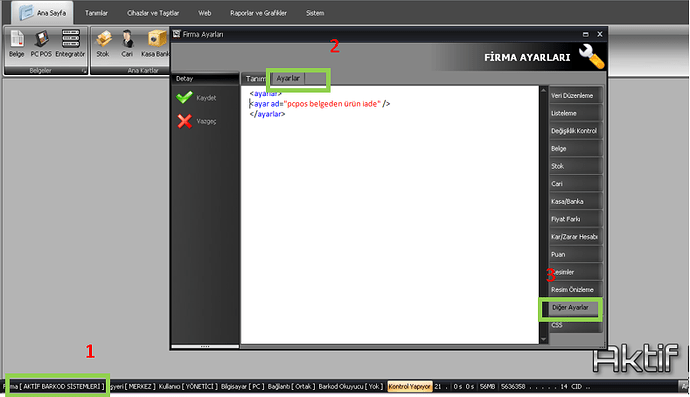Open the Raporlar ve Grafikler menu
This screenshot has width=690, height=397.
(258, 13)
